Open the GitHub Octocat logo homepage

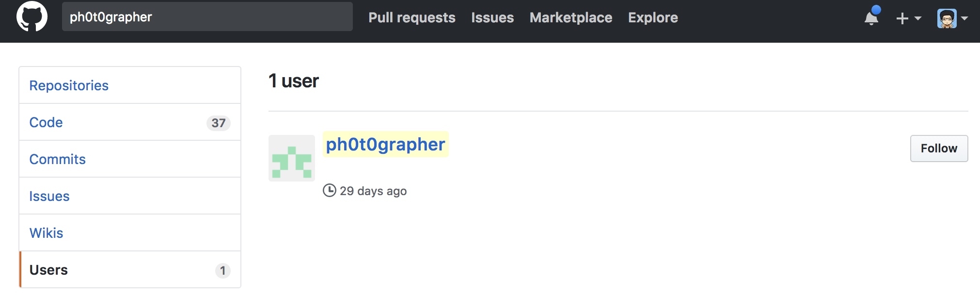point(32,17)
